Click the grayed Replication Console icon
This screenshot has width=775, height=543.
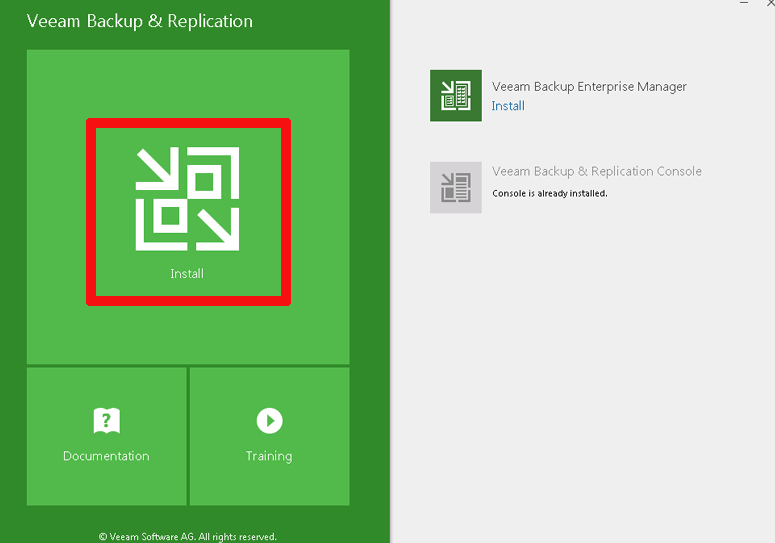pos(456,187)
